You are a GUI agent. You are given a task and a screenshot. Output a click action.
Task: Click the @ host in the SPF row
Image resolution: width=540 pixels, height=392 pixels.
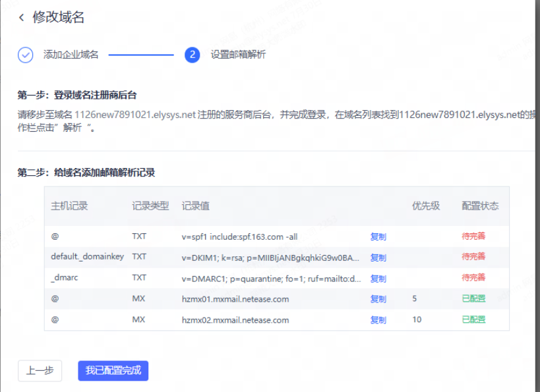55,236
